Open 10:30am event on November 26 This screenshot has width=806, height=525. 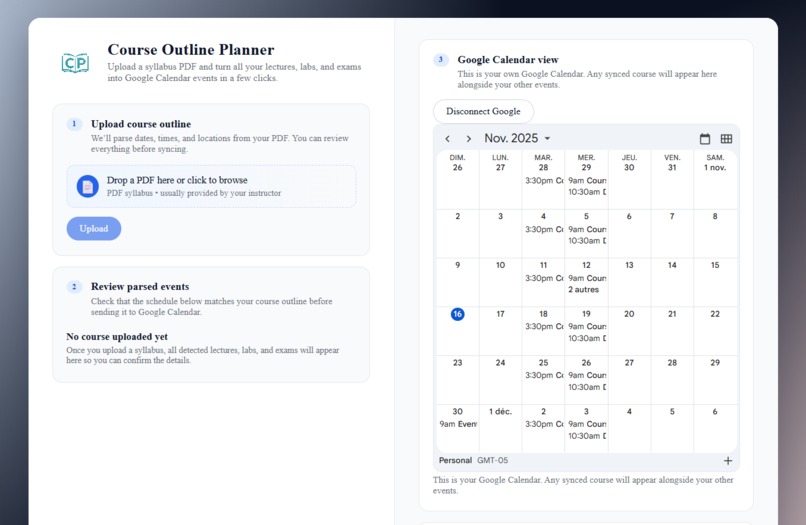pyautogui.click(x=587, y=387)
